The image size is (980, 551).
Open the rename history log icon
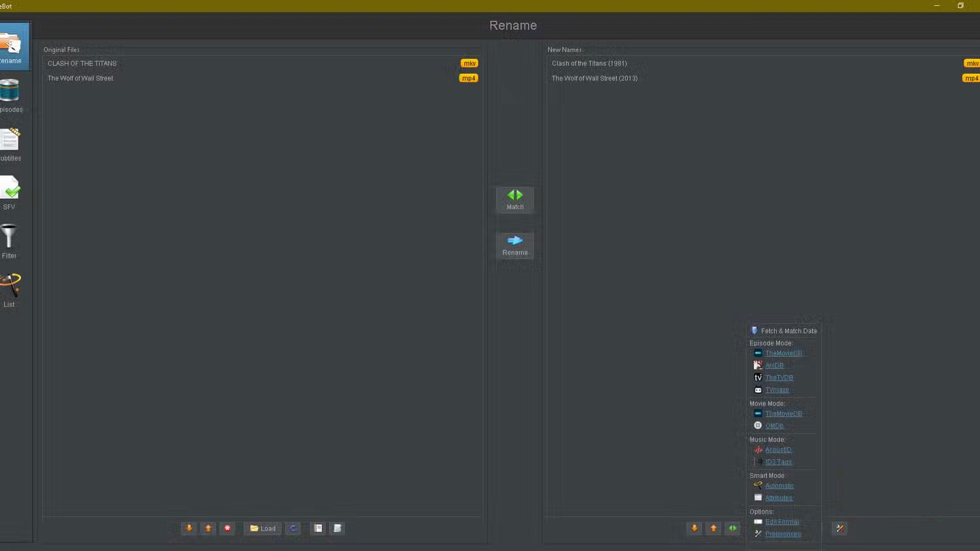pyautogui.click(x=318, y=528)
